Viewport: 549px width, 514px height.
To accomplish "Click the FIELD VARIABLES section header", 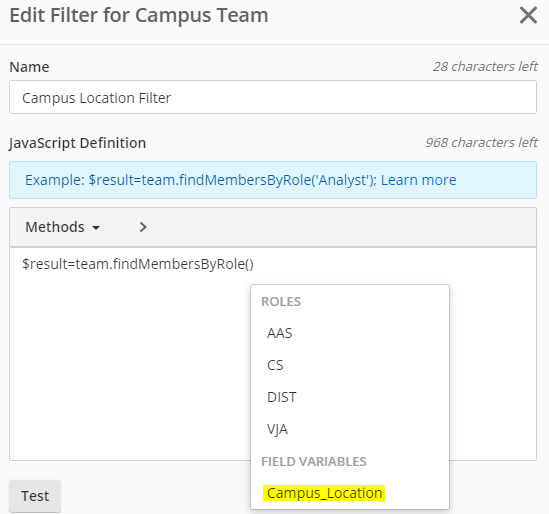I will 314,461.
